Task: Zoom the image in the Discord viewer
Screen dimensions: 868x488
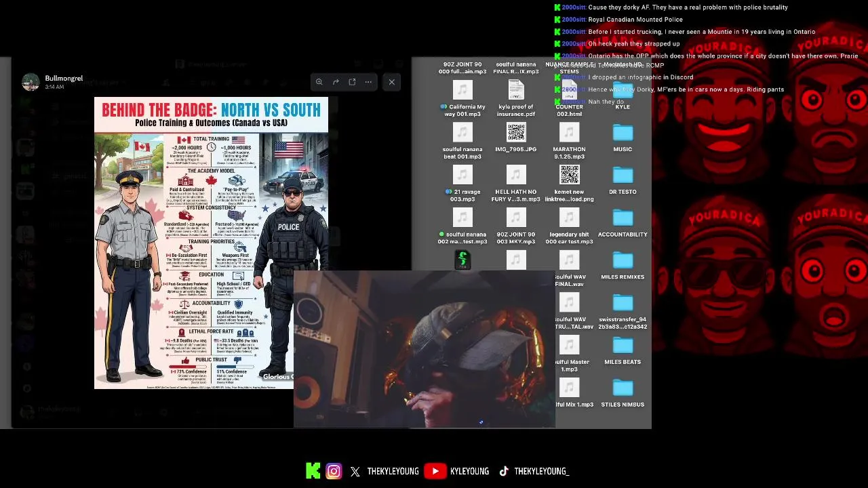Action: 319,82
